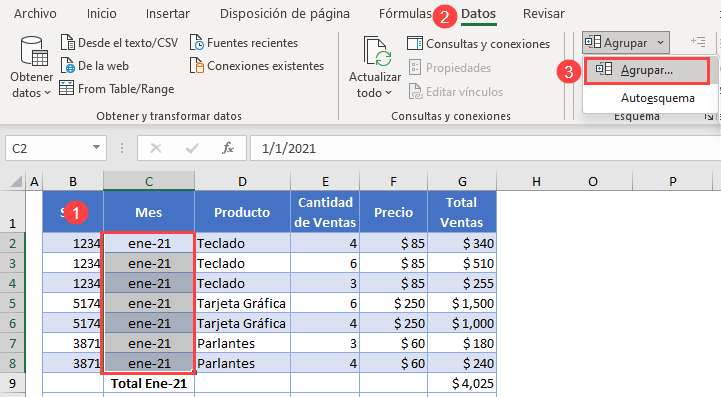The height and width of the screenshot is (397, 721).
Task: Click the $ 4,025 total cell
Action: click(x=462, y=383)
